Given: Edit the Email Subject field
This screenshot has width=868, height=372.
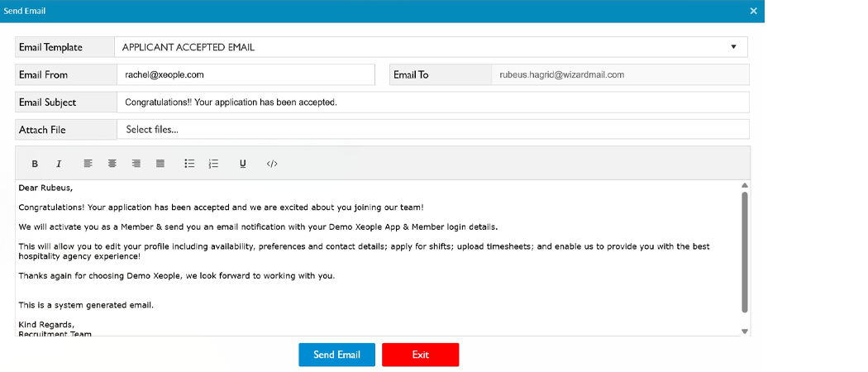Looking at the screenshot, I should pos(433,102).
